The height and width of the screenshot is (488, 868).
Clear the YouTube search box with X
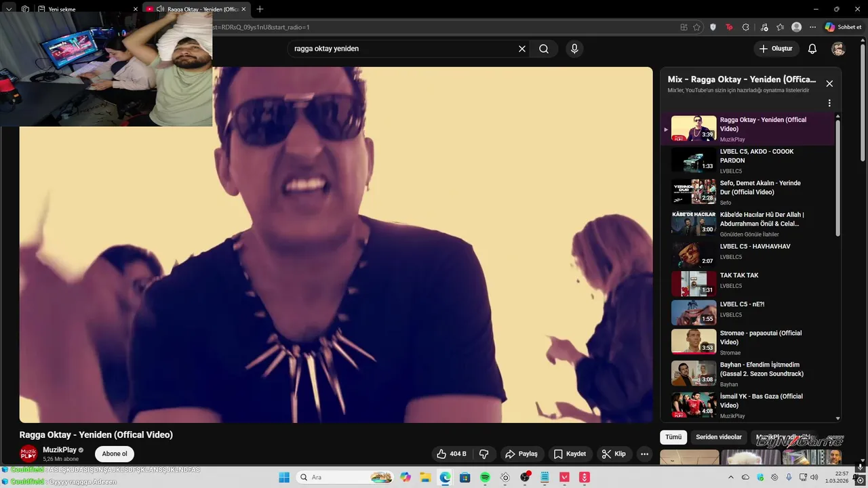pos(522,49)
